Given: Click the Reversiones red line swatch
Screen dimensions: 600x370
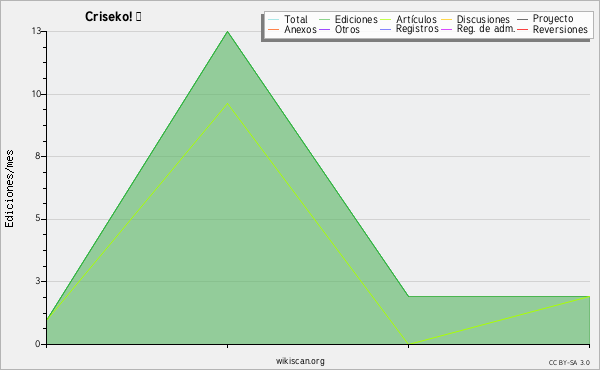Looking at the screenshot, I should (x=522, y=29).
